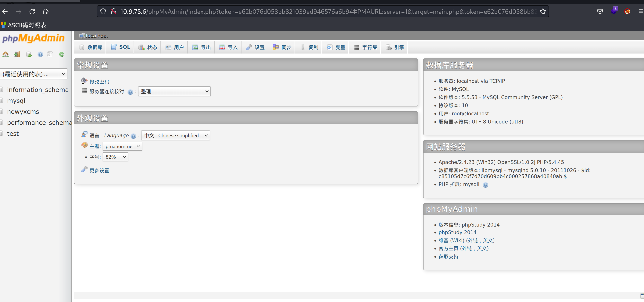
Task: Open the browser hamburger menu
Action: click(641, 12)
